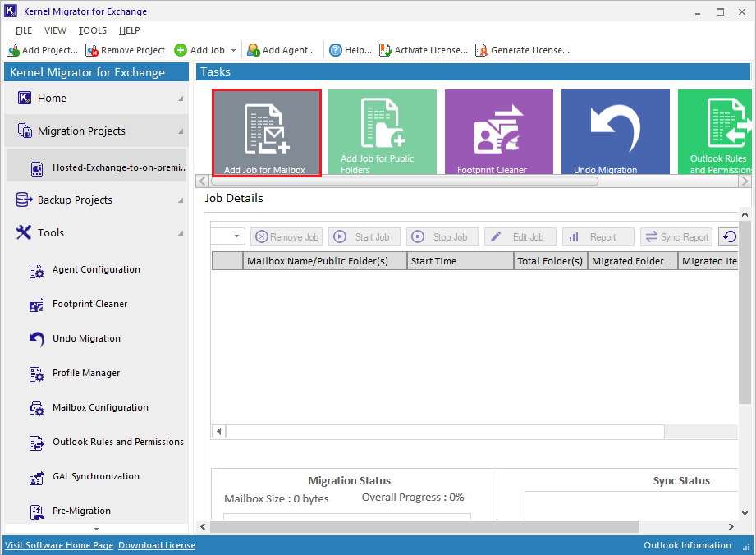Click the Generate License toolbar icon
Viewport: 756px width, 555px height.
coord(481,50)
